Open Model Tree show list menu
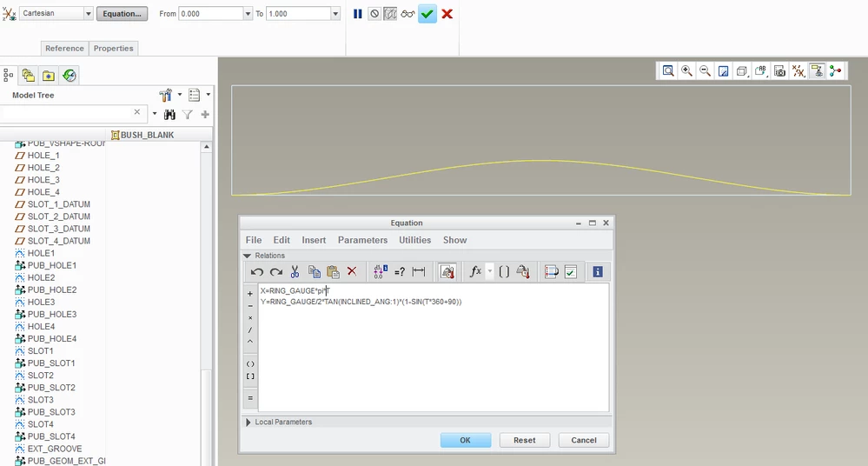Viewport: 868px width, 466px height. tap(195, 96)
